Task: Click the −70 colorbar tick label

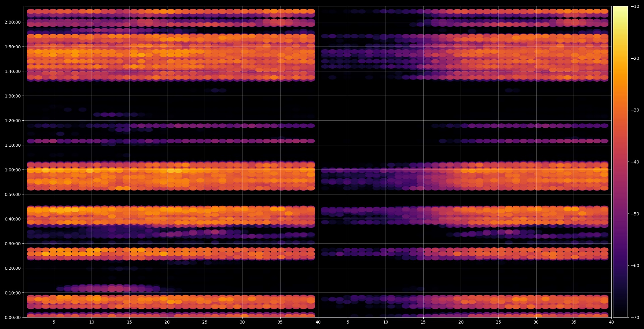Action: tap(635, 317)
